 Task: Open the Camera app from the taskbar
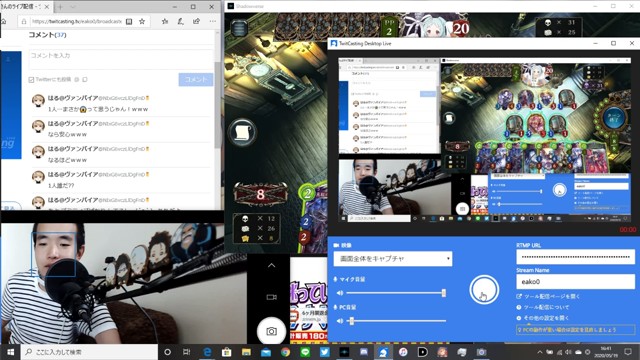click(481, 352)
